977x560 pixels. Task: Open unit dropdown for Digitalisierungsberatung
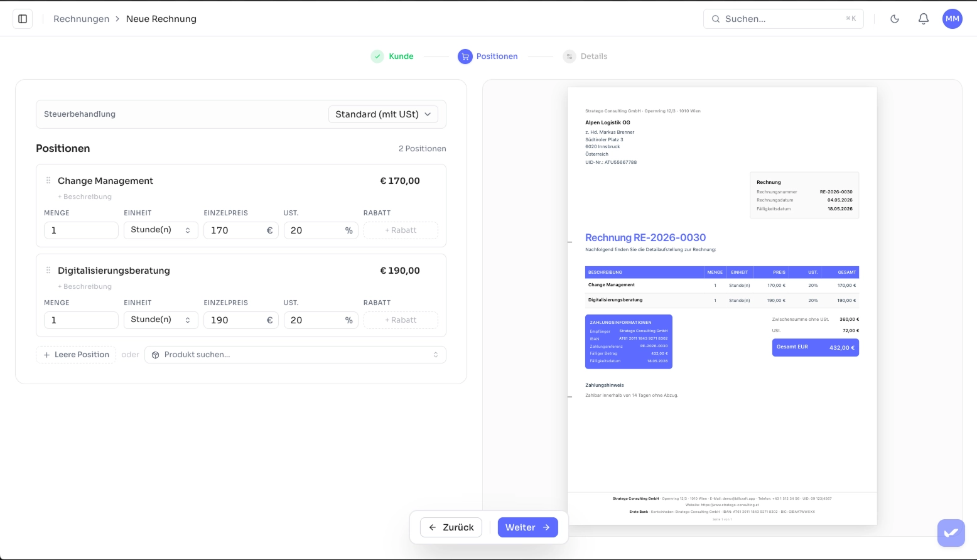click(x=161, y=320)
